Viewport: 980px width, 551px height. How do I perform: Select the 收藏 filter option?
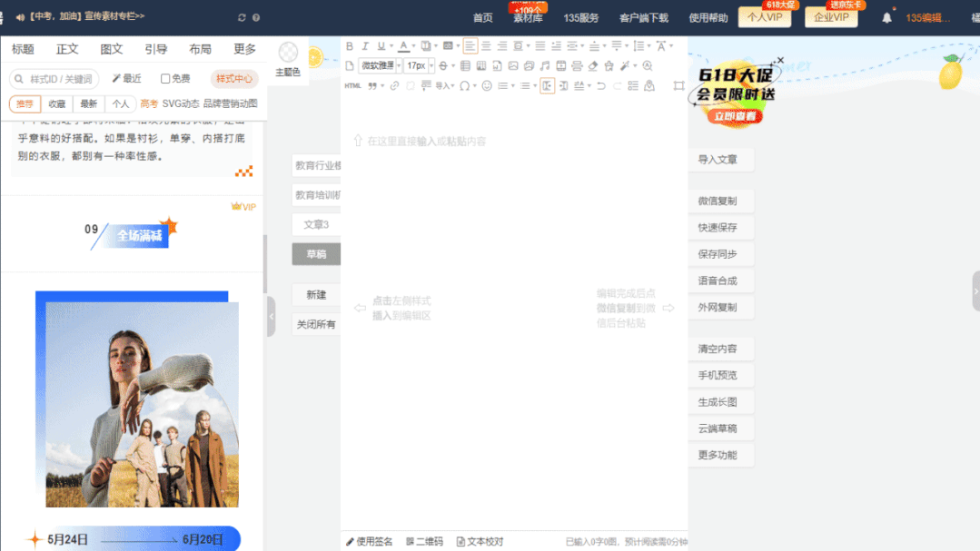click(57, 104)
